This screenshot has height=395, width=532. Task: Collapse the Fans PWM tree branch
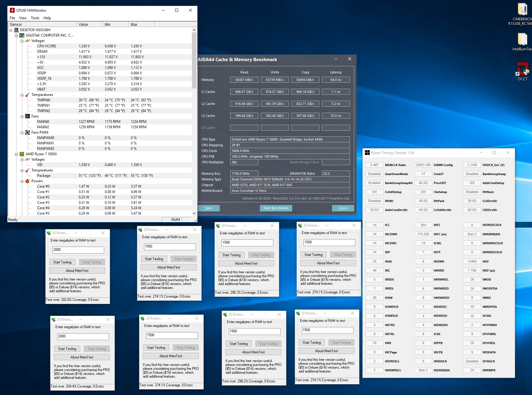(22, 132)
